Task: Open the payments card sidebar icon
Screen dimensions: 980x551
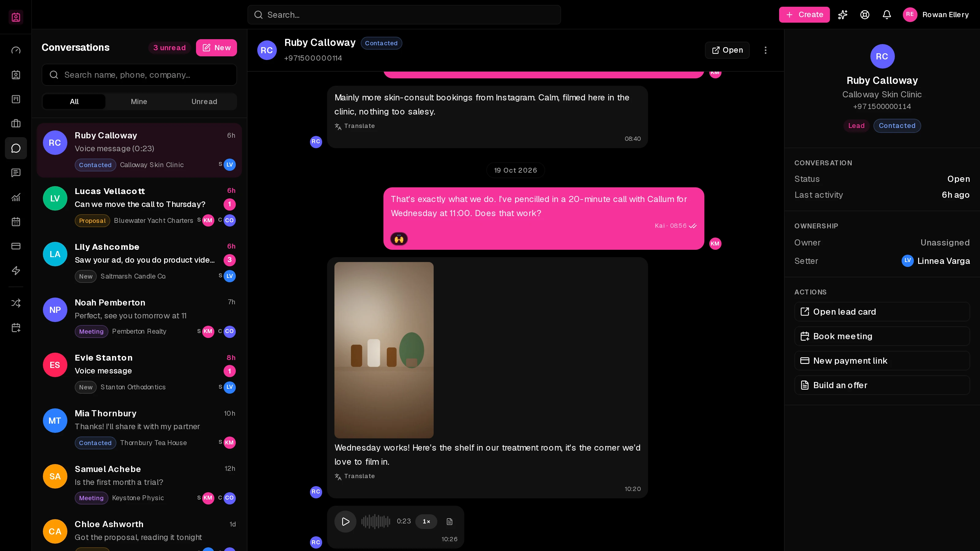Action: pos(16,246)
